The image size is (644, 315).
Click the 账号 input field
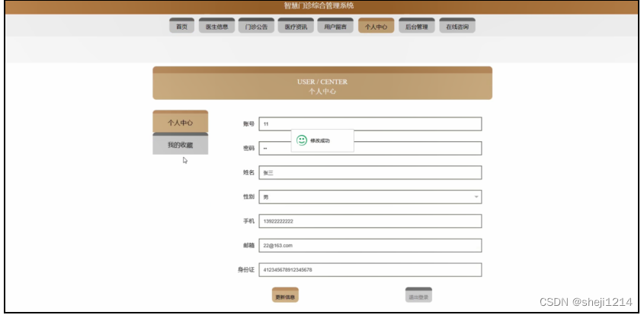tap(370, 124)
